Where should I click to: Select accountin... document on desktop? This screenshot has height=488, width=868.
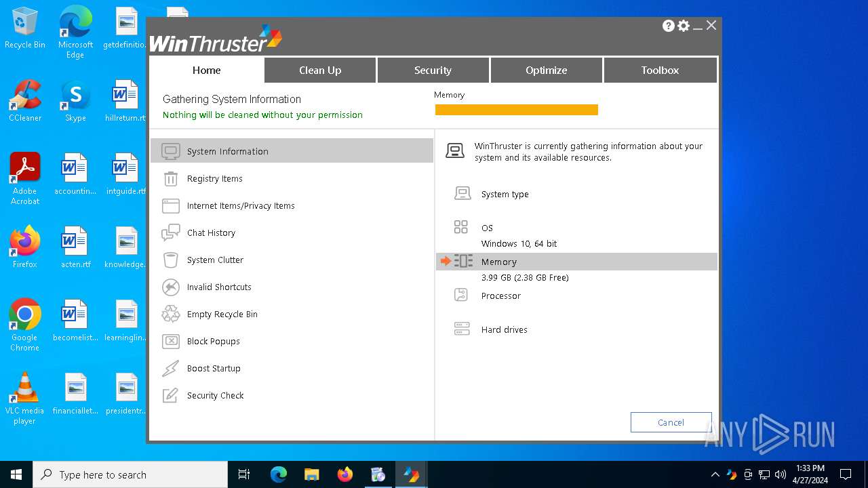pyautogui.click(x=75, y=174)
